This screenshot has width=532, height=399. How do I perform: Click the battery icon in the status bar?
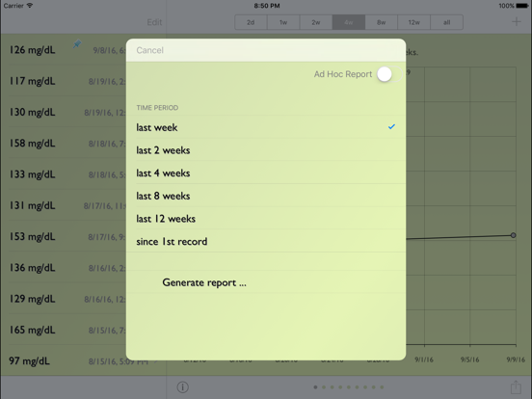click(x=522, y=6)
